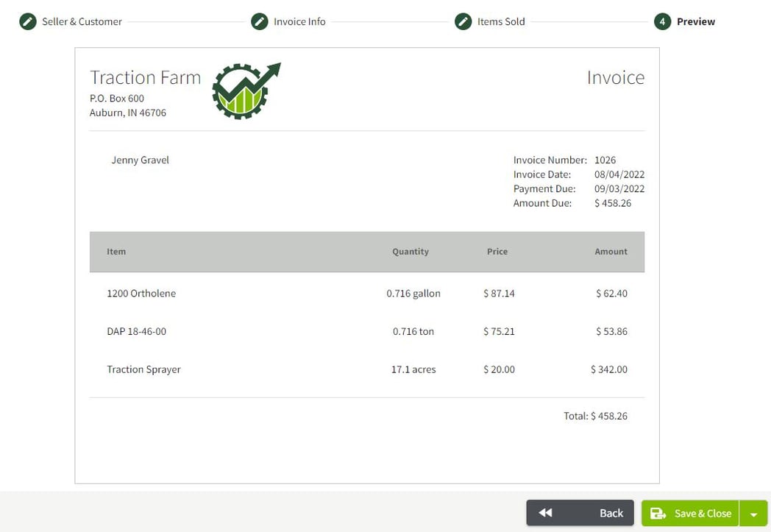This screenshot has height=532, width=771.
Task: Click the invoice number 1026
Action: pos(605,160)
